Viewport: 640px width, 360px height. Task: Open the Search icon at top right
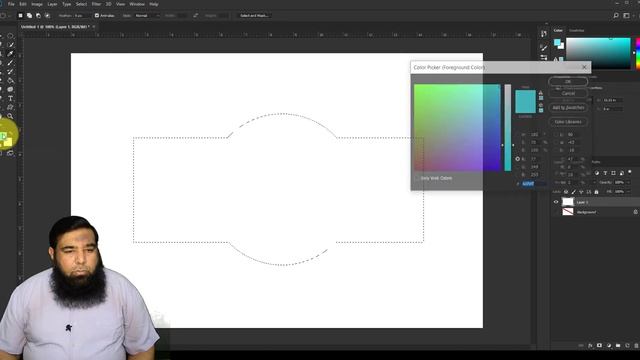(616, 16)
